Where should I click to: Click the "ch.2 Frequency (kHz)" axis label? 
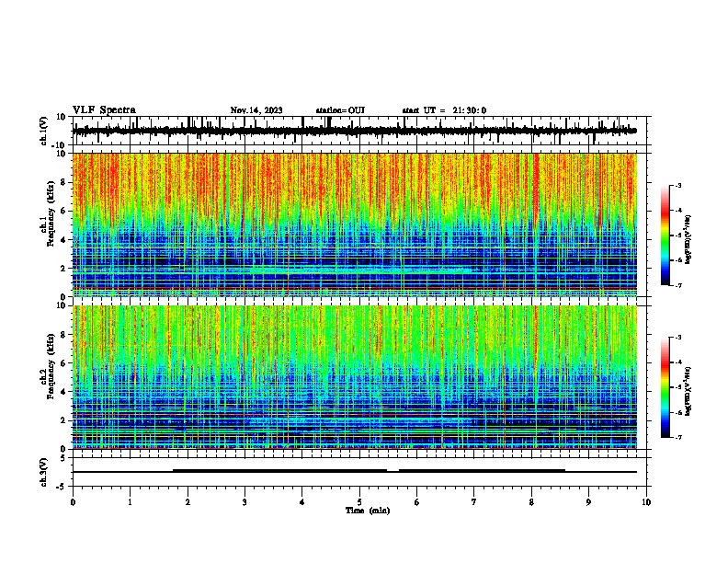coord(46,366)
